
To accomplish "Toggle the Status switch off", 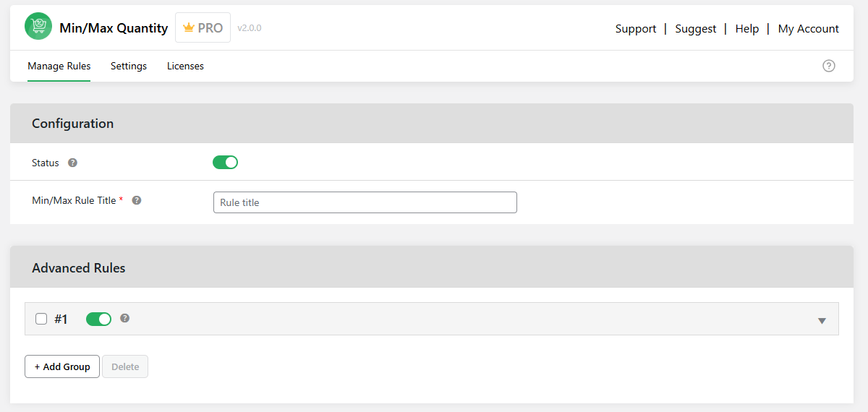I will [225, 163].
